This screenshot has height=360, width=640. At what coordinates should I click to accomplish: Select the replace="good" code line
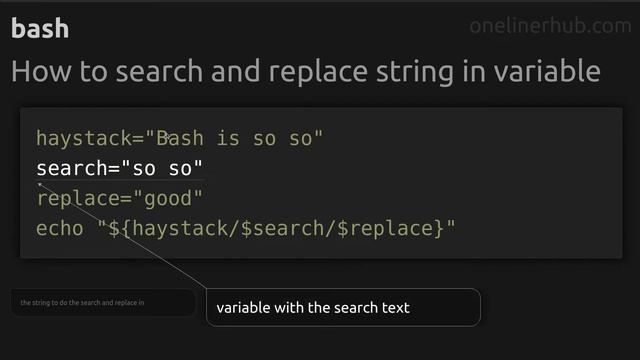click(119, 199)
